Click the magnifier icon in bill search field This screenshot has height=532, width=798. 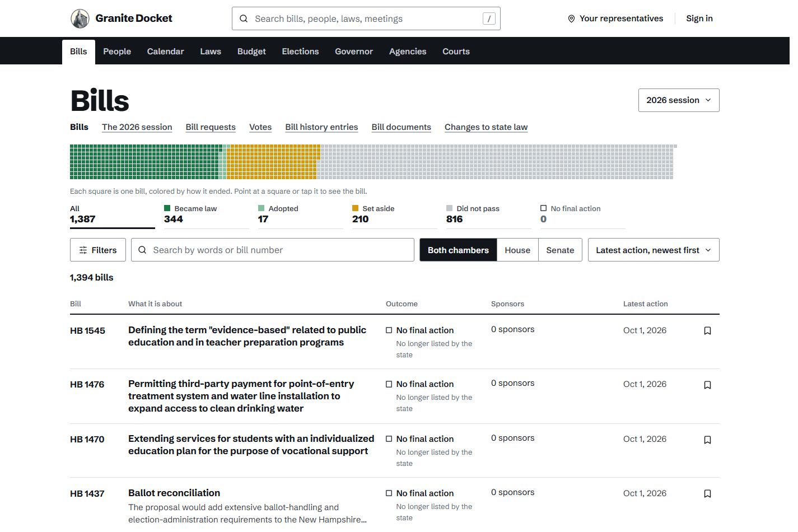point(142,250)
